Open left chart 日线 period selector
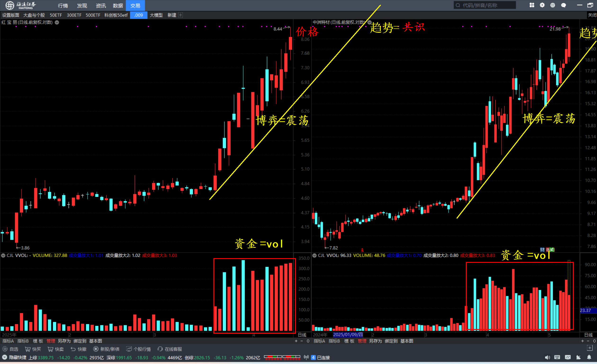Image resolution: width=597 pixels, height=364 pixels. 302,335
